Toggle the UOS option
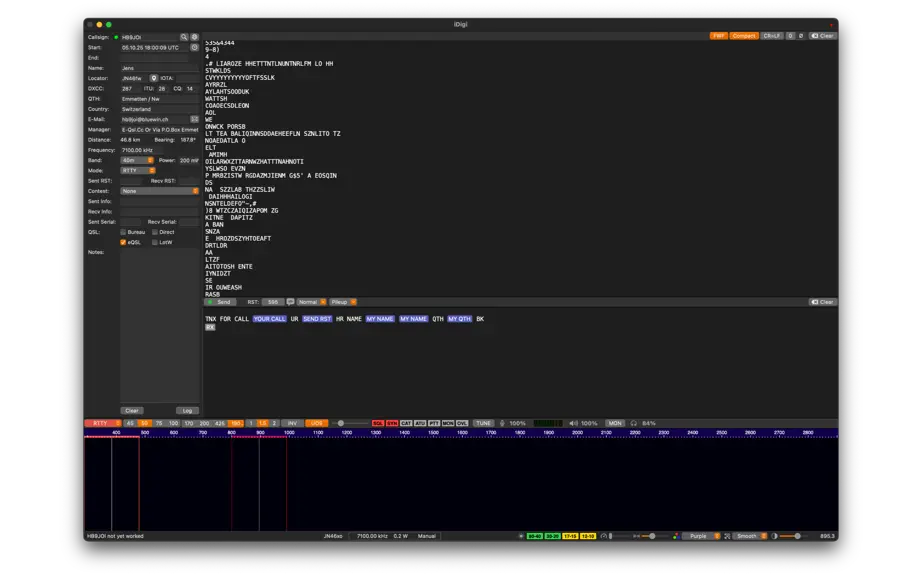Screen dimensions: 922x576 tap(316, 423)
